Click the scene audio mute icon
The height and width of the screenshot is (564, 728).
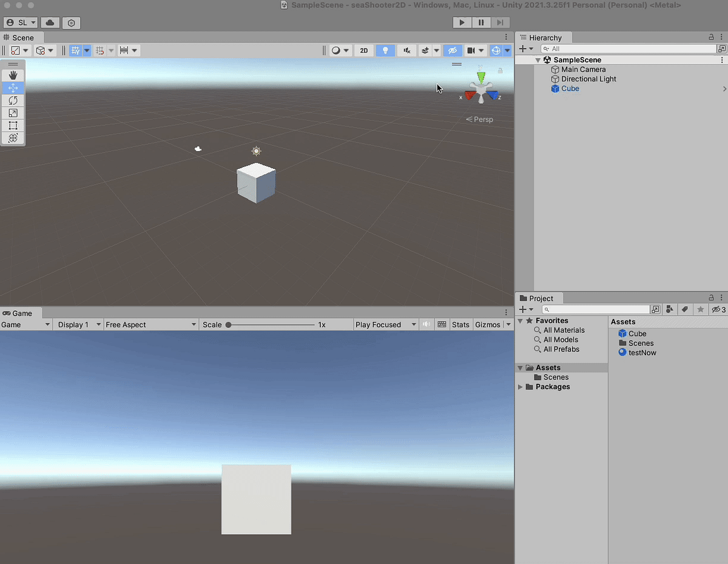pos(406,50)
